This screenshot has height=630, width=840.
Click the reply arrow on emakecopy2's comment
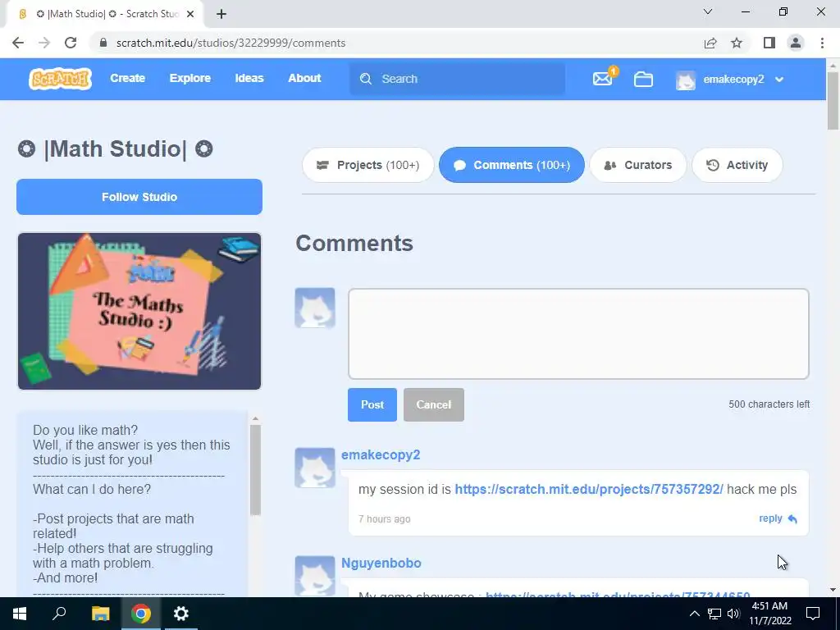792,518
